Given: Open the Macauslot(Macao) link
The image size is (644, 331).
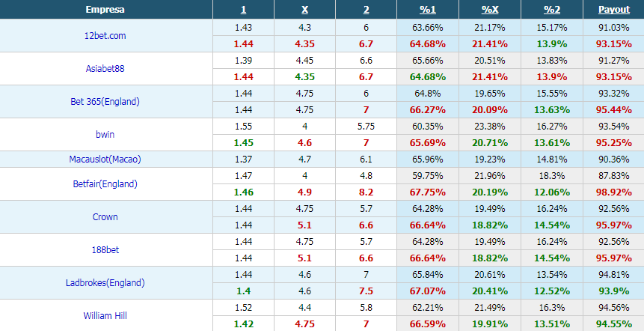Looking at the screenshot, I should point(105,159).
